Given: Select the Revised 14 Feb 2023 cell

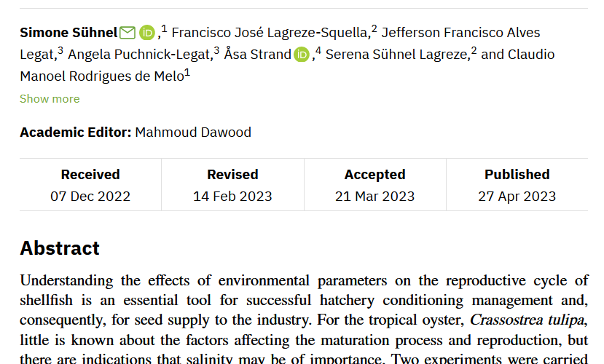Looking at the screenshot, I should point(232,185).
